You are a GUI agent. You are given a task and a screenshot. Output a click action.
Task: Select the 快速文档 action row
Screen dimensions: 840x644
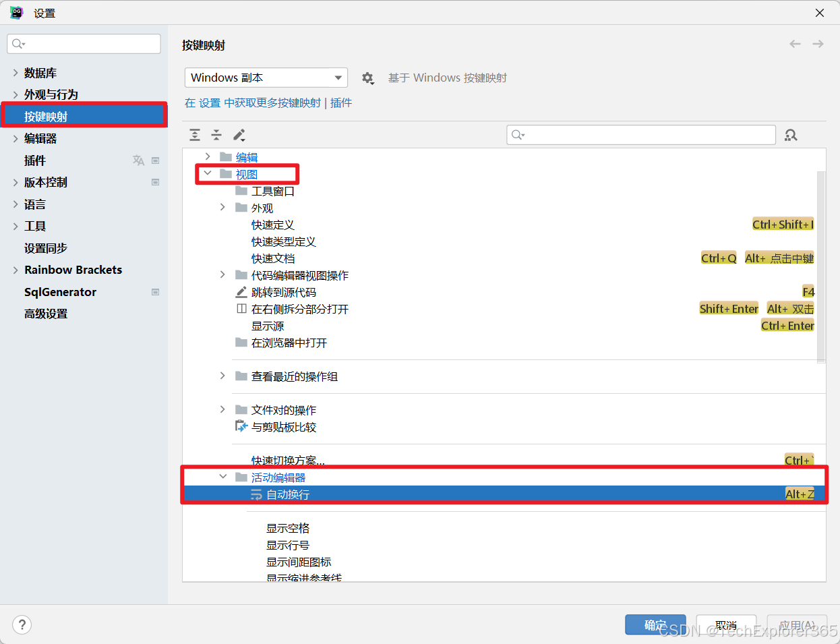click(504, 258)
